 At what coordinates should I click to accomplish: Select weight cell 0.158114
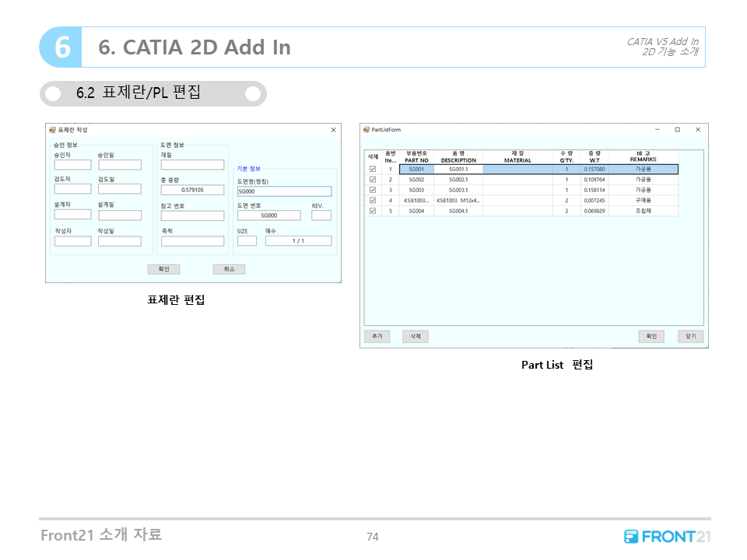pyautogui.click(x=594, y=190)
